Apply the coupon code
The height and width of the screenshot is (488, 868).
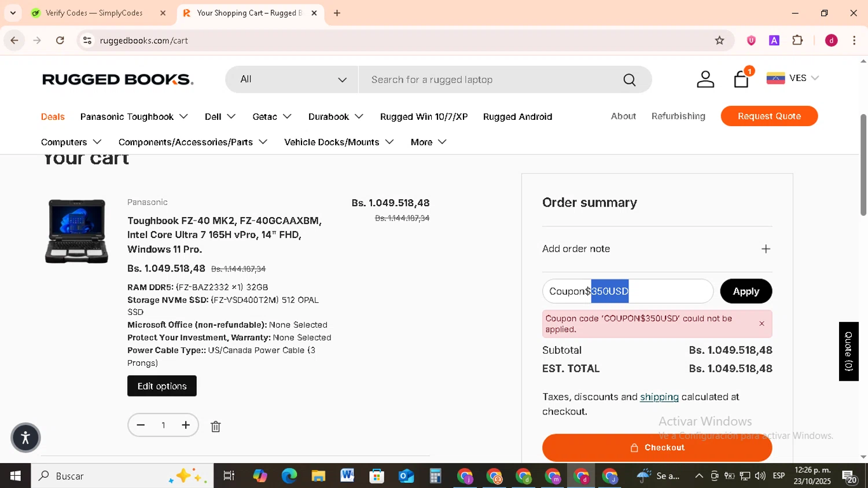click(746, 291)
